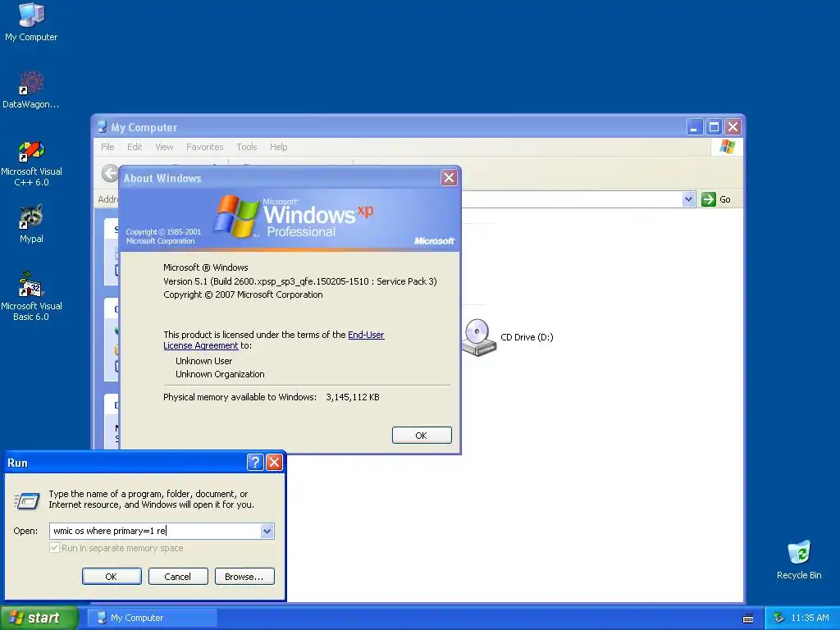Viewport: 840px width, 630px height.
Task: Click the Unknown Organization text
Action: coord(220,374)
